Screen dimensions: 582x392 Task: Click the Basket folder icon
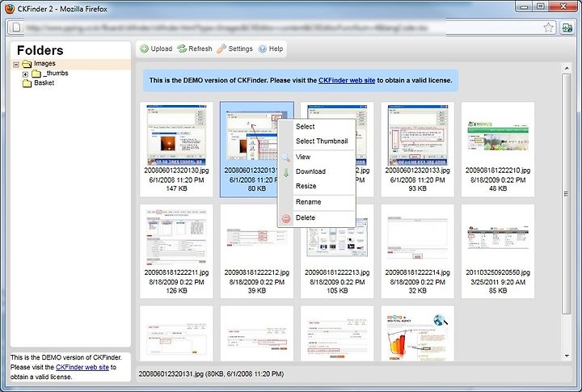click(27, 83)
